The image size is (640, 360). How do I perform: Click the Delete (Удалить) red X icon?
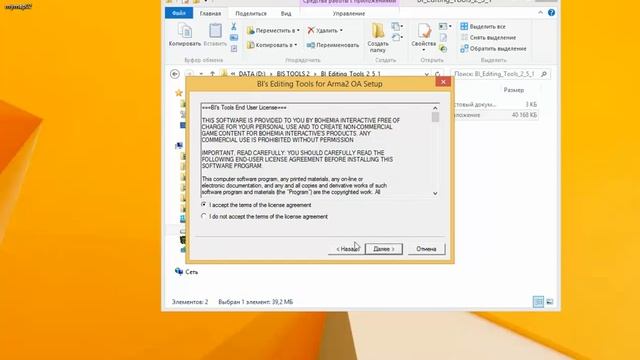311,30
